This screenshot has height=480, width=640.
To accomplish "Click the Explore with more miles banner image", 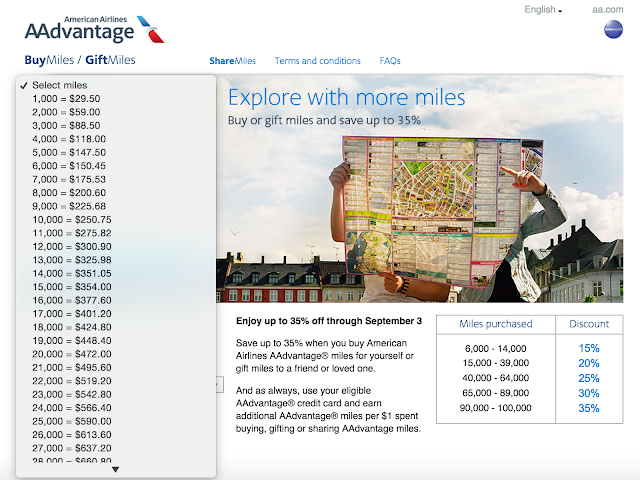I will 420,189.
